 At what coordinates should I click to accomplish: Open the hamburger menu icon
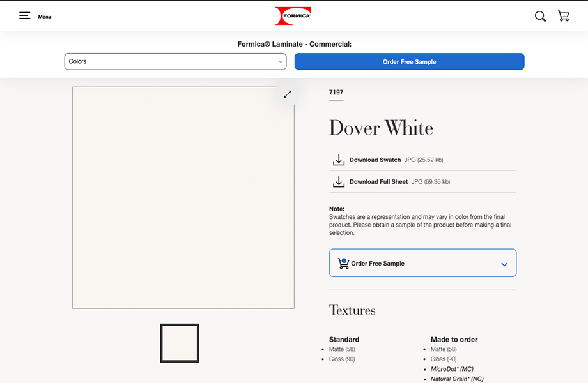tap(25, 15)
